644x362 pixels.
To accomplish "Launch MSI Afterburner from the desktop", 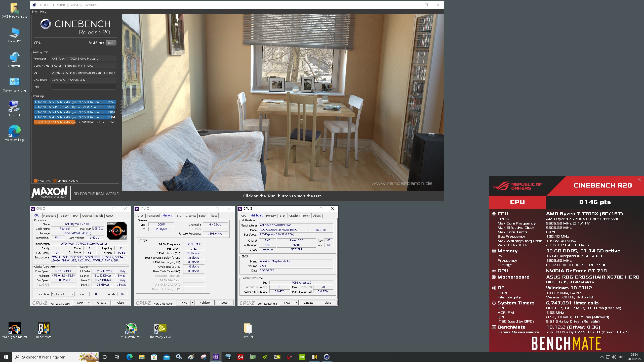I will click(131, 330).
